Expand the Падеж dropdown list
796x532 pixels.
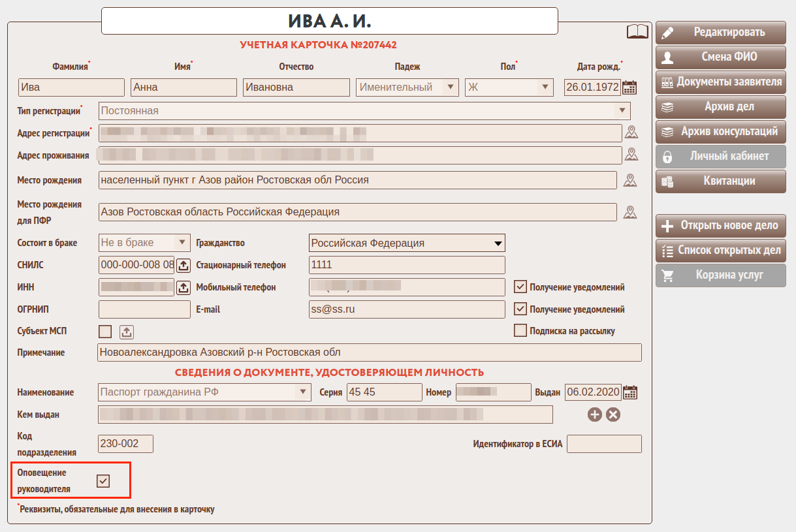click(449, 87)
